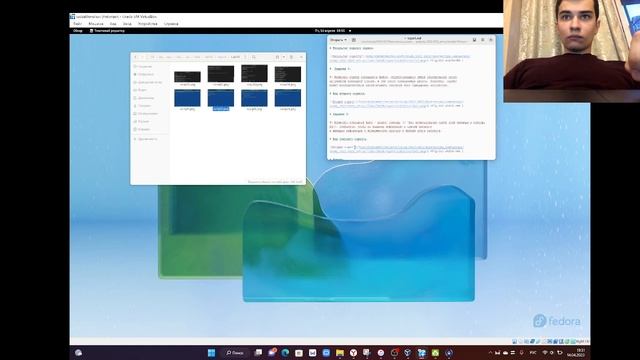Open the Files hamburger menu
The width and height of the screenshot is (640, 360).
(x=291, y=57)
